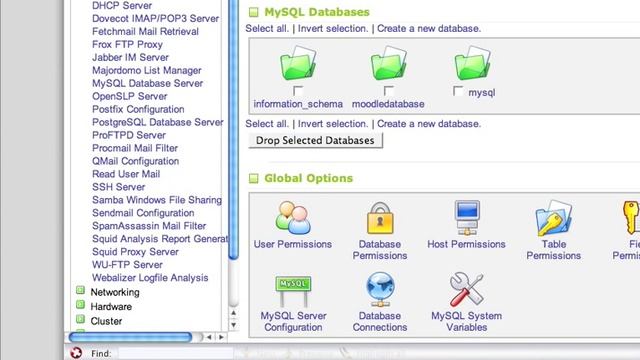Tick the moodledatabase checkbox
The width and height of the screenshot is (640, 360).
(x=389, y=91)
